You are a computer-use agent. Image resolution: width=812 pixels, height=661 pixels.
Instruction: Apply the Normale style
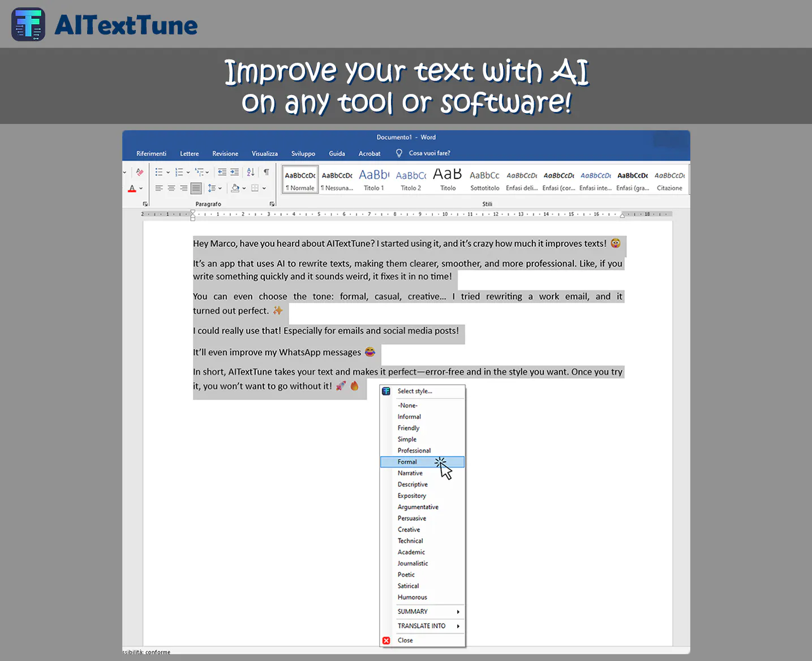(x=300, y=179)
